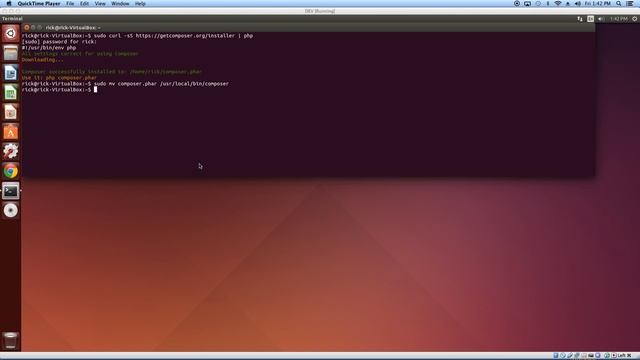Click the VirtualBox mouse integration status icon
The height and width of the screenshot is (360, 640).
607,356
